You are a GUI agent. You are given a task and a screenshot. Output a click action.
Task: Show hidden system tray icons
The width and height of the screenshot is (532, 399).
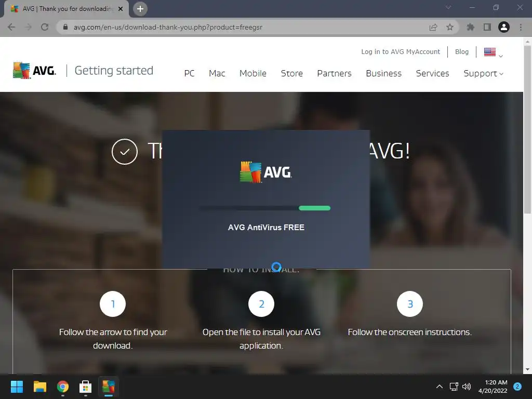click(440, 387)
